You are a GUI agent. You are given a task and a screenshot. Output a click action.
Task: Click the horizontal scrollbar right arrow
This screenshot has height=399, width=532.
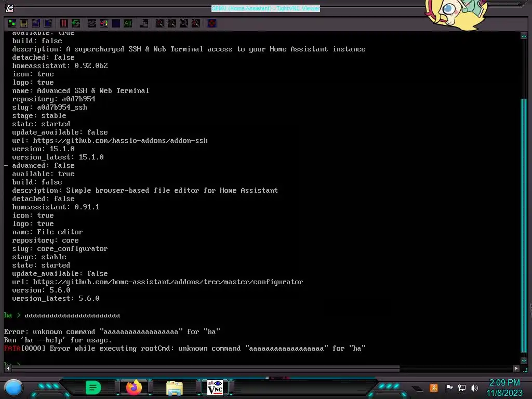coord(516,368)
